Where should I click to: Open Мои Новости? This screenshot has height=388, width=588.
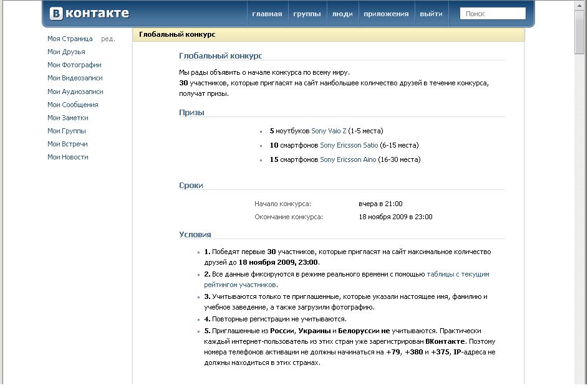pyautogui.click(x=68, y=157)
